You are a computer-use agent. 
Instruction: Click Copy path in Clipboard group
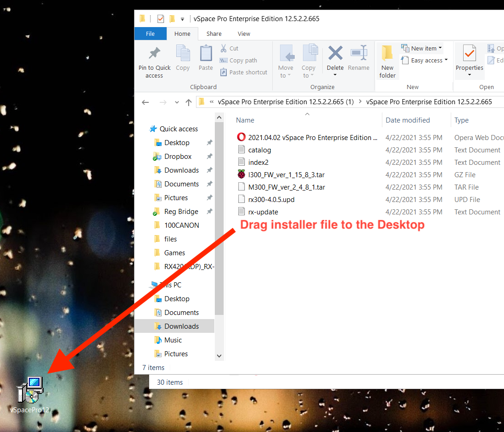(238, 61)
